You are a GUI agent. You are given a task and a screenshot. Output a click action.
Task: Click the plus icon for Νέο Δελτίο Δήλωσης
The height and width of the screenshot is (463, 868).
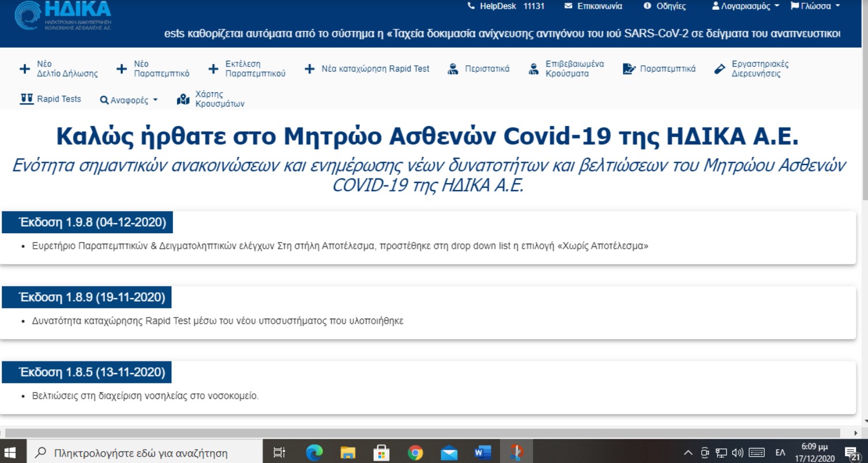[25, 69]
